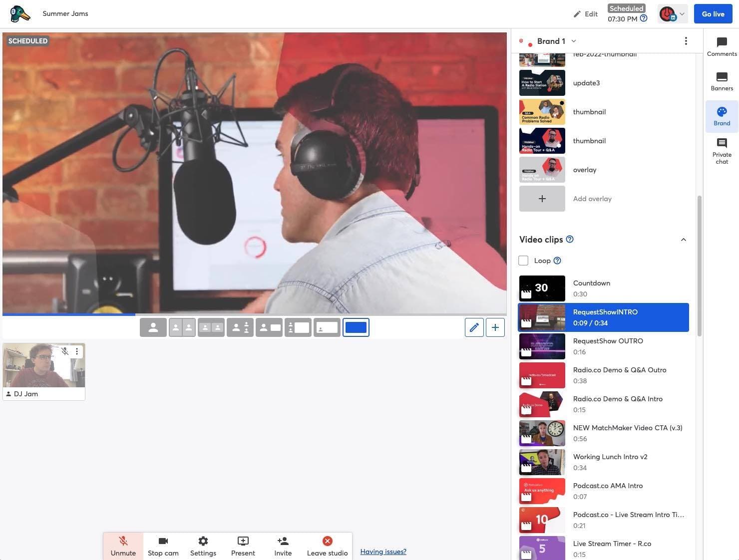Image resolution: width=739 pixels, height=560 pixels.
Task: Collapse the Video clips section
Action: coord(683,240)
